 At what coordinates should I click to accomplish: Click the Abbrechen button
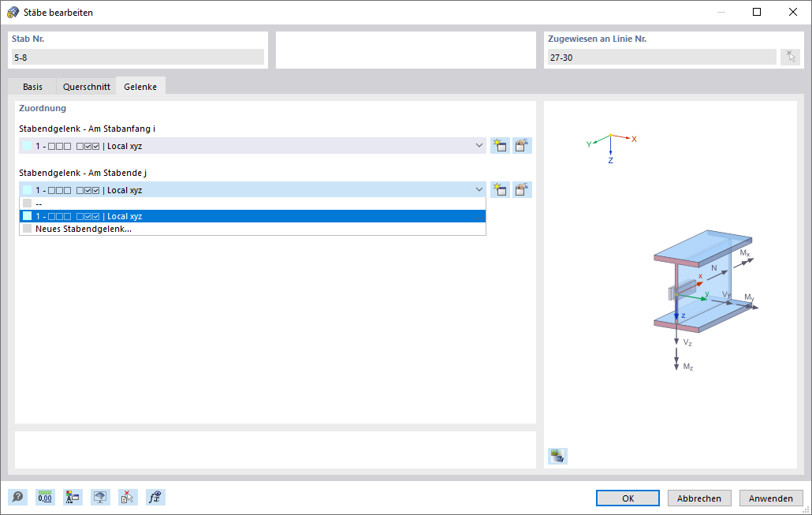699,498
